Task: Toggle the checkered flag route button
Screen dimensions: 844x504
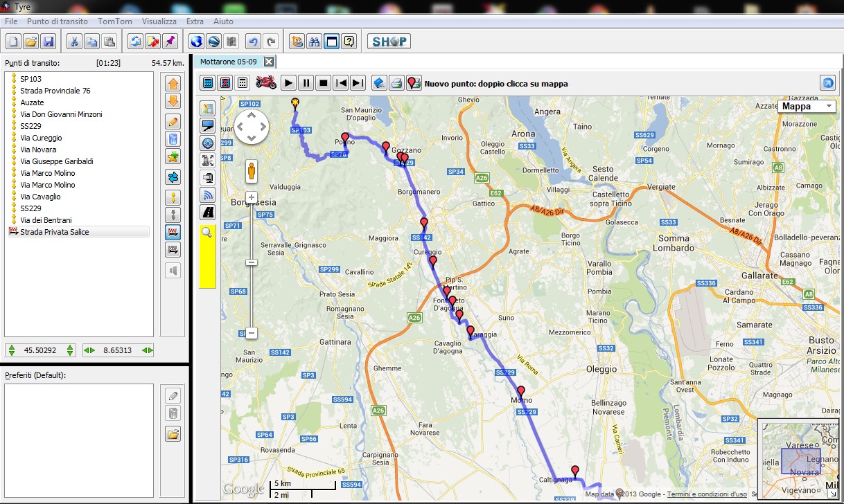Action: coord(173,233)
